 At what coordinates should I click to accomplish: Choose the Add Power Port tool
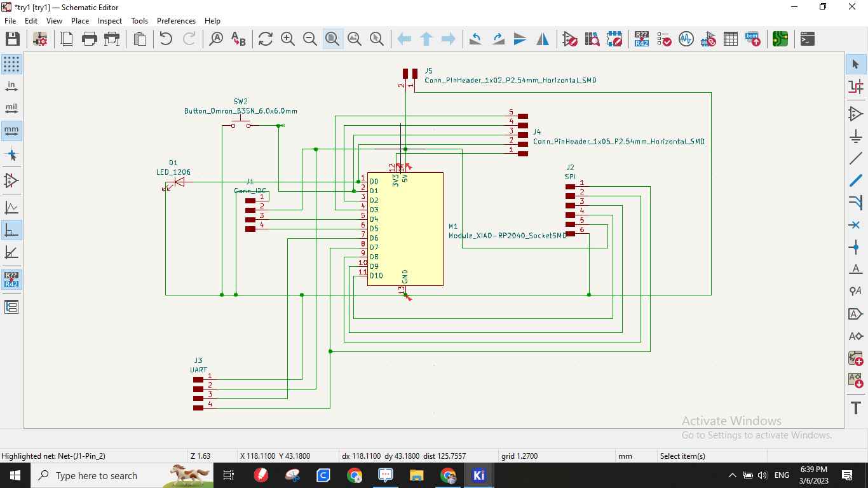pyautogui.click(x=855, y=136)
